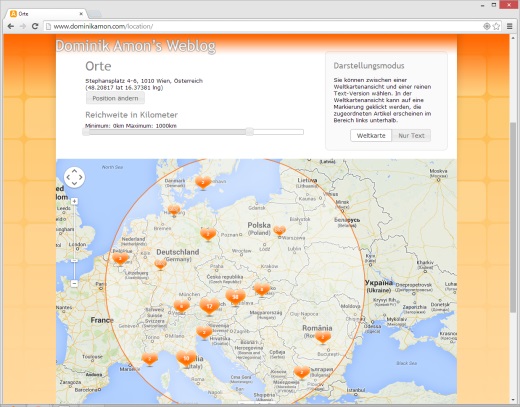Screen dimensions: 520x407
Task: Click the map zoom slider handle
Action: [74, 260]
